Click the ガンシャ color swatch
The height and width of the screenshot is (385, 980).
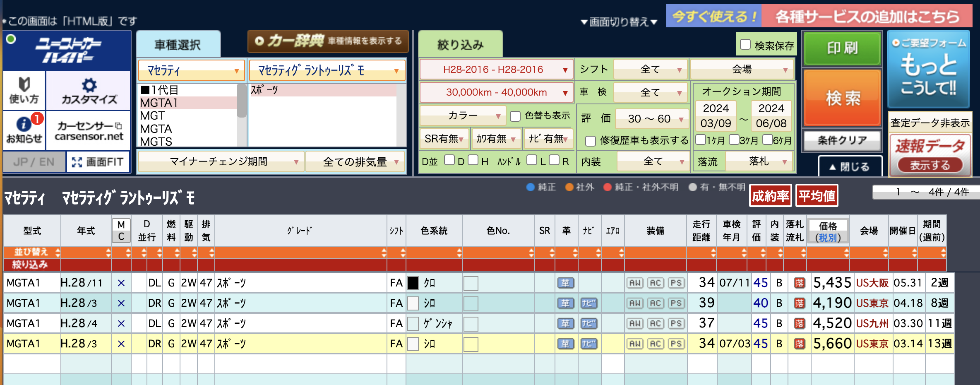point(413,323)
